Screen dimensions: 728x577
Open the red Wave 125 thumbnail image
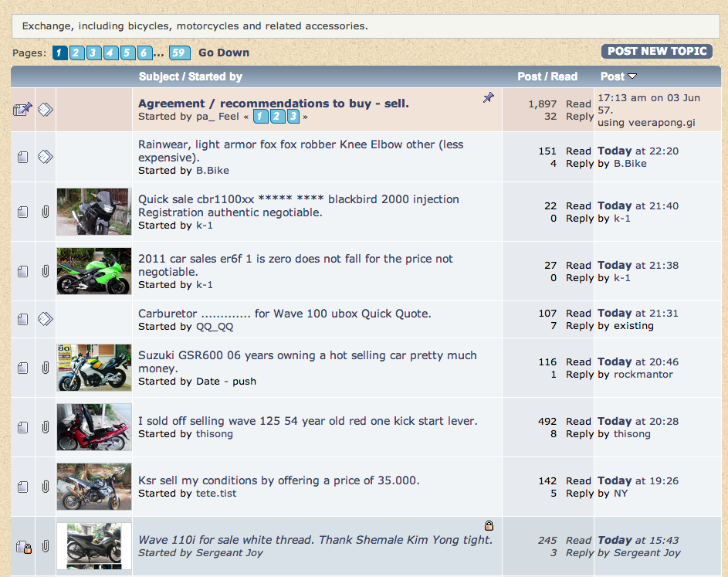94,427
